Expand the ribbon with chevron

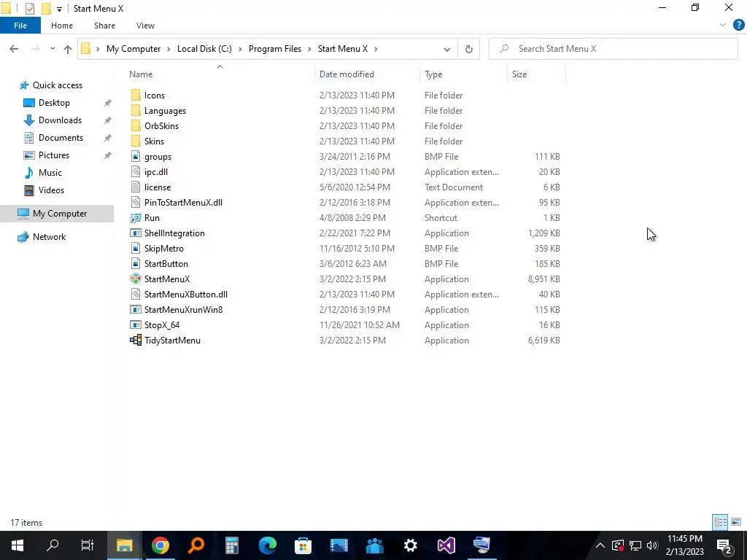coord(723,26)
